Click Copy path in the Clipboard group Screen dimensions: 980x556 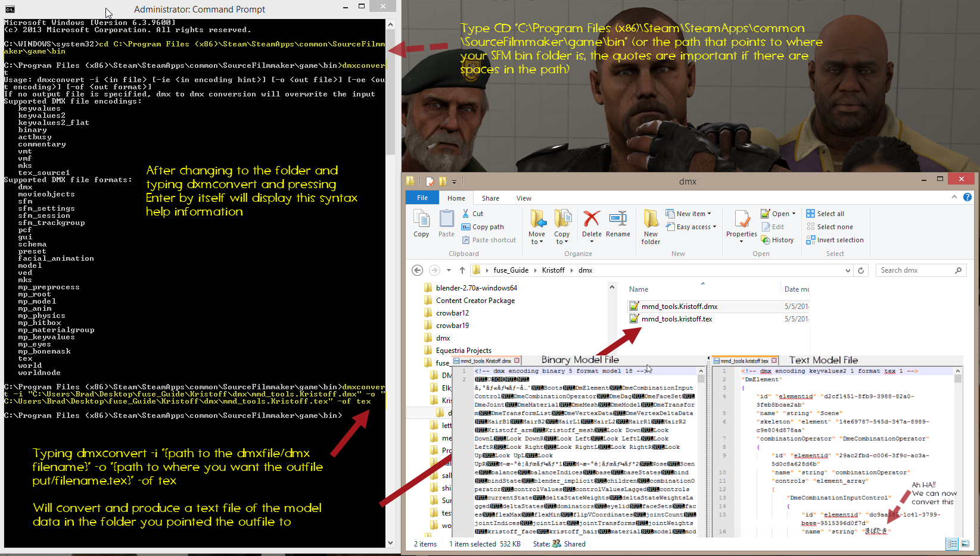(x=483, y=227)
